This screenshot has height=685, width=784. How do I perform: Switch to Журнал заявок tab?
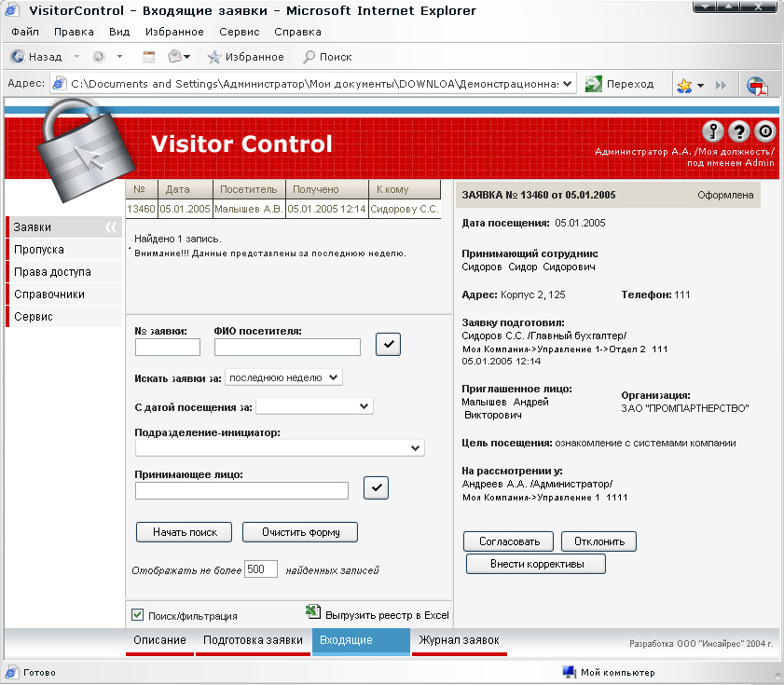(x=459, y=641)
